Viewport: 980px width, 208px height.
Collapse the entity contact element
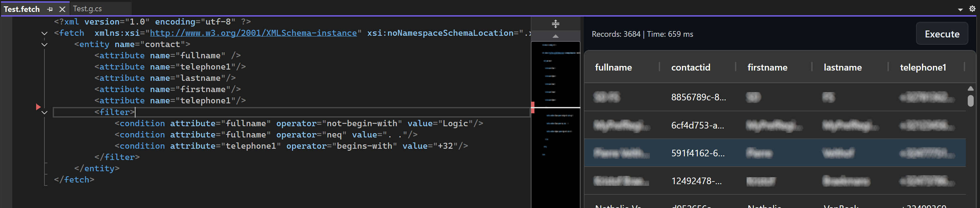(x=44, y=45)
